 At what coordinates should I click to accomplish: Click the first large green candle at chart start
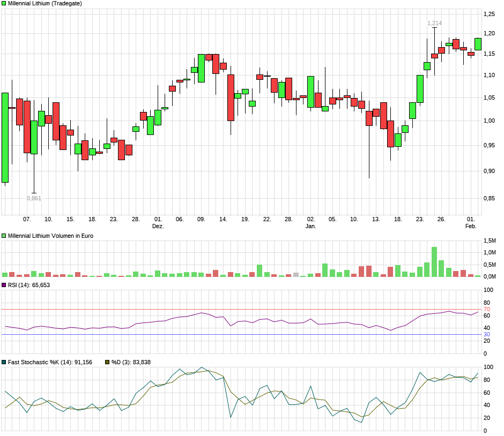coord(5,138)
